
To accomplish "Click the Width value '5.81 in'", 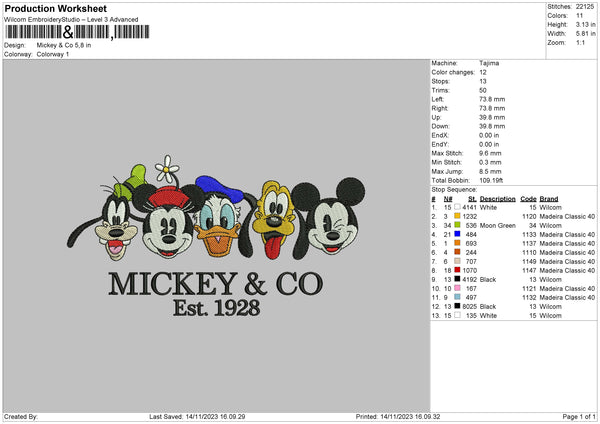I will 586,34.
